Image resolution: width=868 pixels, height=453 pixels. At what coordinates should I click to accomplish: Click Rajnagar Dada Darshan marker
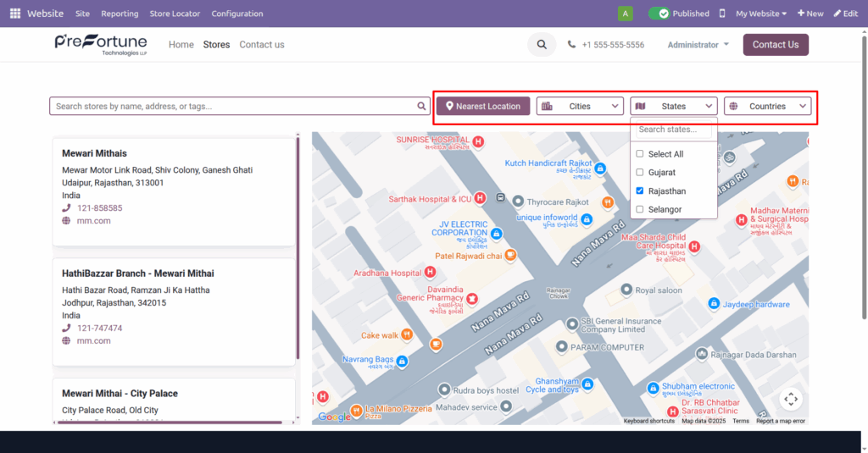pos(701,353)
